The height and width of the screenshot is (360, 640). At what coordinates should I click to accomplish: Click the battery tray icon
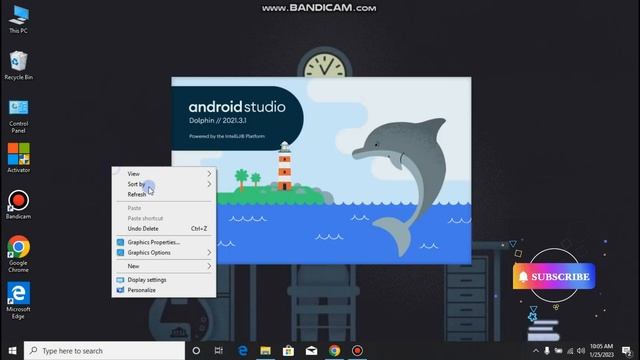coord(558,351)
